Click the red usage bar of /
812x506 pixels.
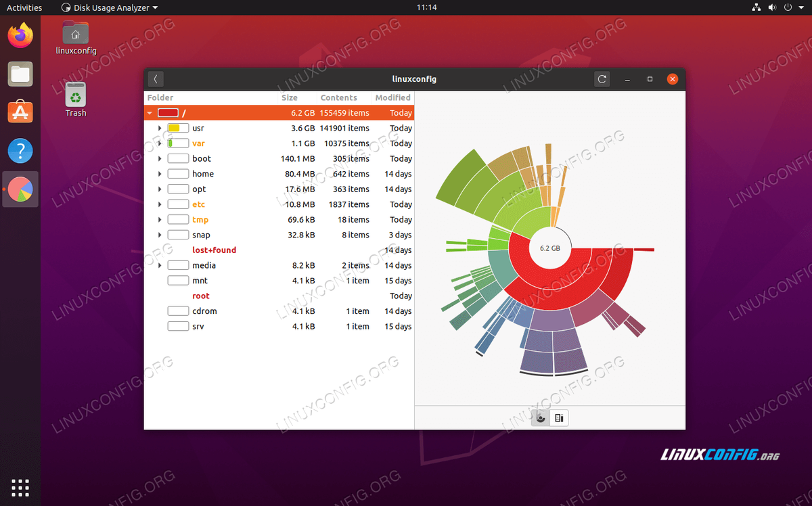(168, 113)
